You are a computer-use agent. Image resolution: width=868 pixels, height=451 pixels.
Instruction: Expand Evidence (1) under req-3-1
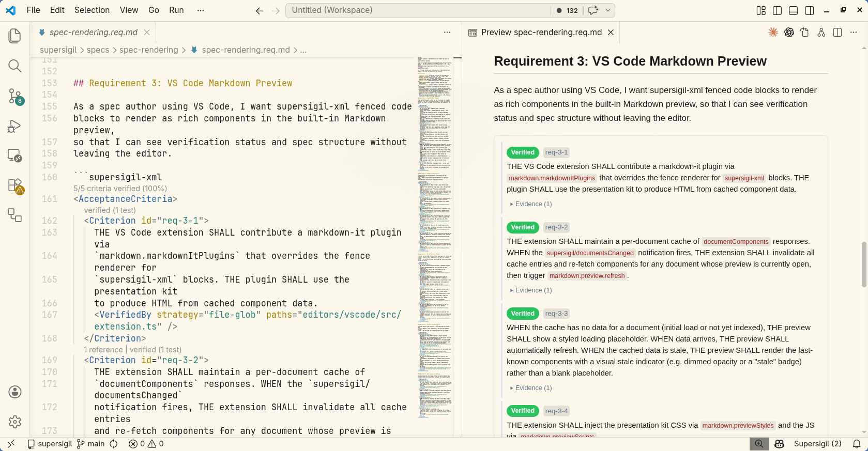point(532,204)
